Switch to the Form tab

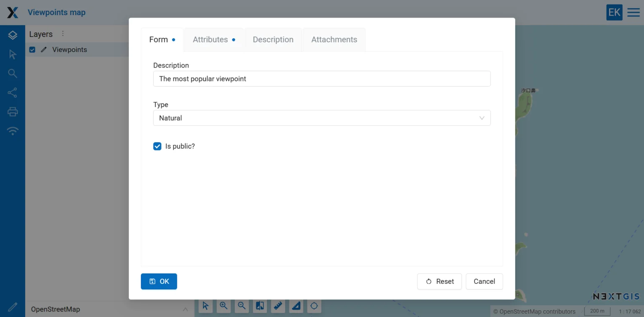[162, 39]
